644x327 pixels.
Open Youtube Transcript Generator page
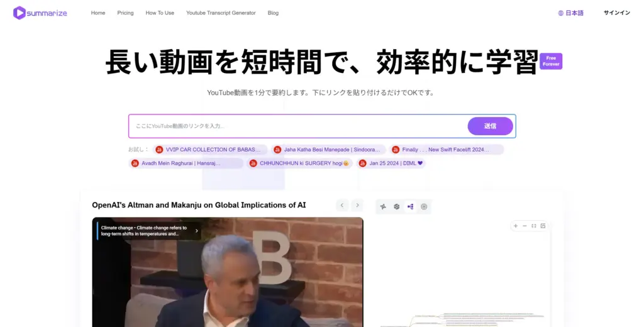[x=221, y=13]
